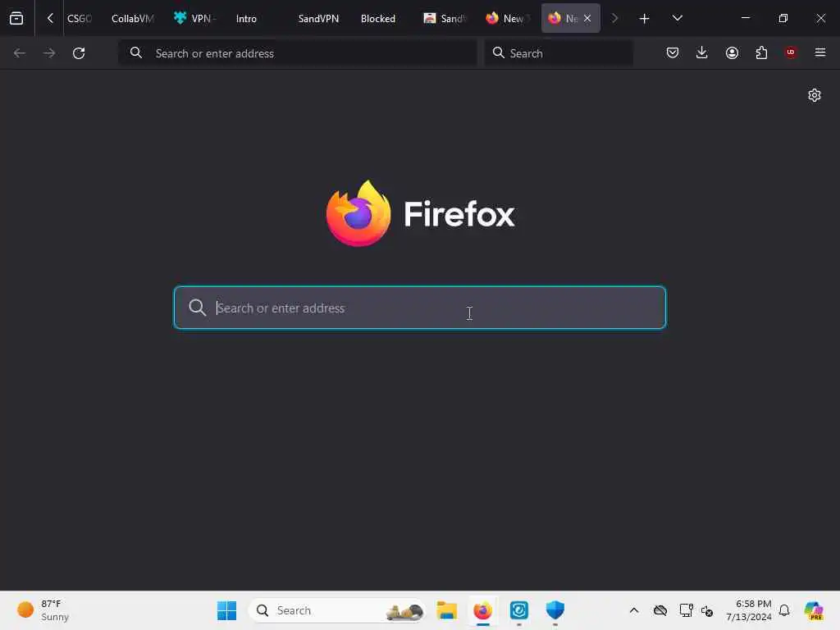Screen dimensions: 840x630
Task: Open the Firefox account menu
Action: (x=732, y=52)
